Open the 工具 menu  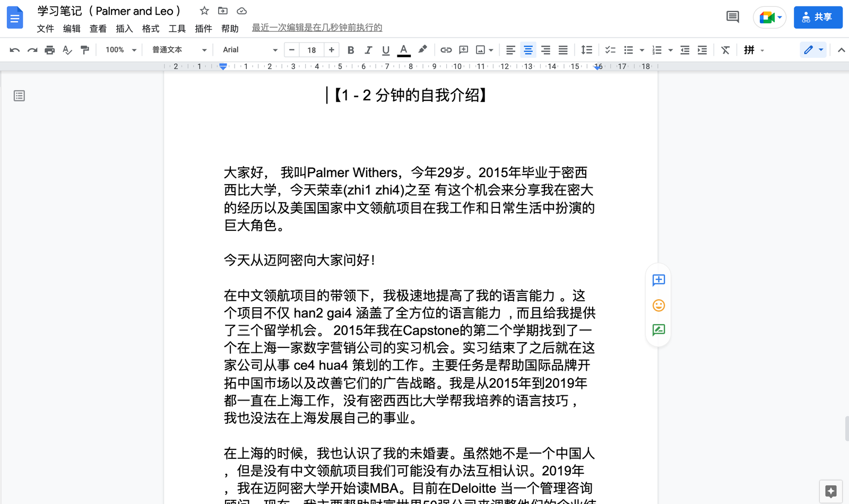(177, 29)
